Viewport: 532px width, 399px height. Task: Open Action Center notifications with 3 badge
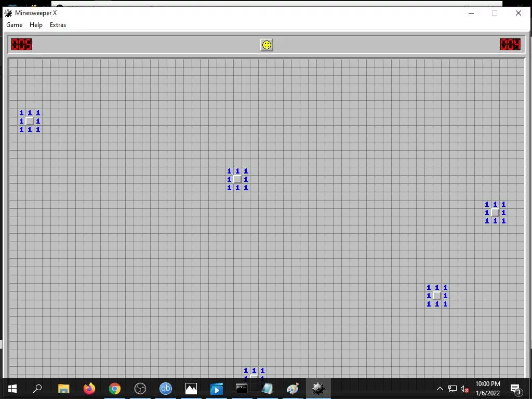click(515, 389)
